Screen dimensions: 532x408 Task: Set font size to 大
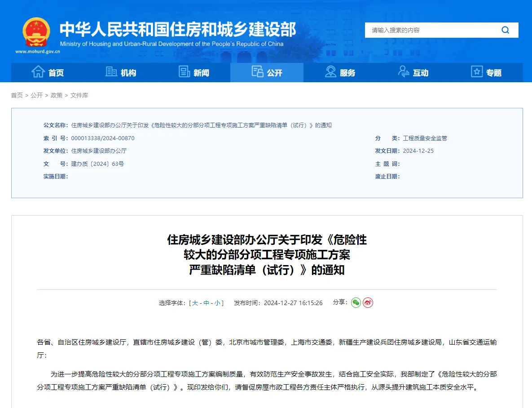point(195,303)
